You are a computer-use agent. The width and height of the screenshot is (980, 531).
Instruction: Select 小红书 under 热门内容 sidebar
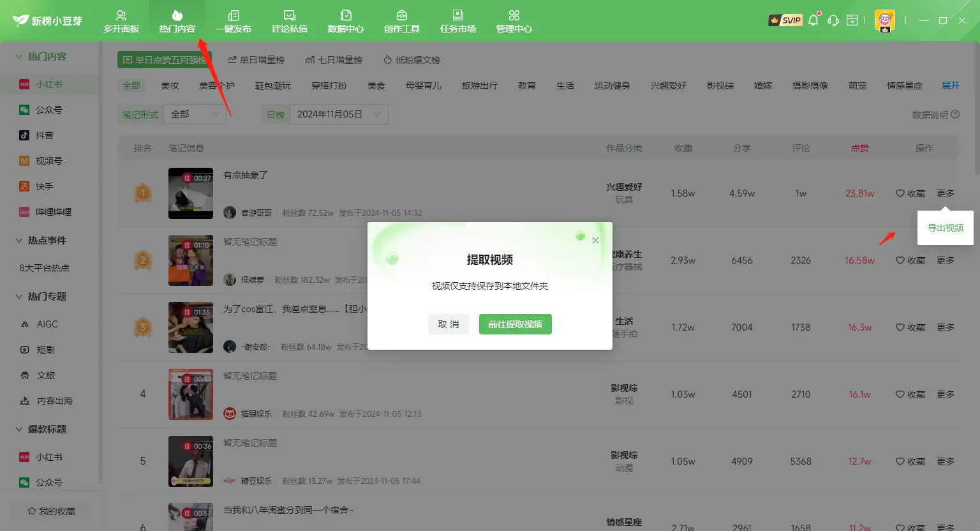50,84
